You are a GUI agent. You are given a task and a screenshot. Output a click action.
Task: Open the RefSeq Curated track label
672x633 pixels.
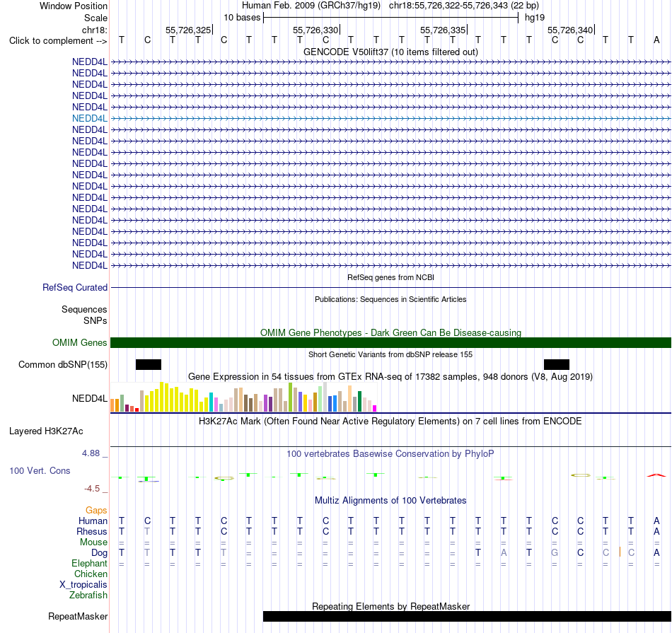pos(74,288)
